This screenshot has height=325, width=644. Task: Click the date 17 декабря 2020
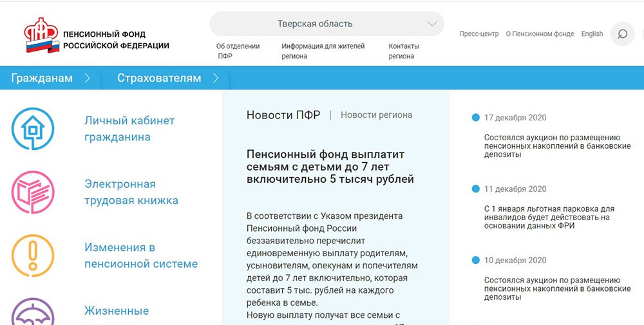515,117
